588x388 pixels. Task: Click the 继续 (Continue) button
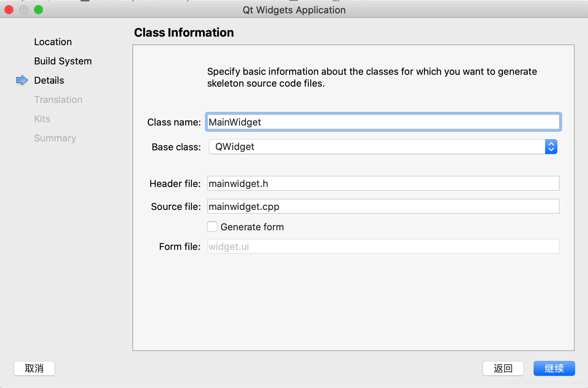pyautogui.click(x=554, y=368)
